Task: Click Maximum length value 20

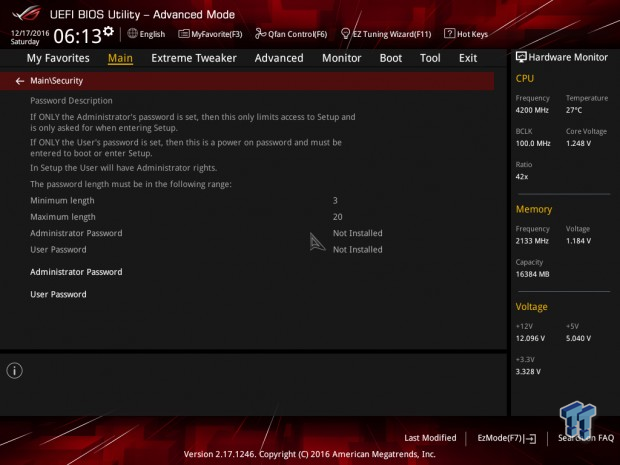Action: (337, 217)
